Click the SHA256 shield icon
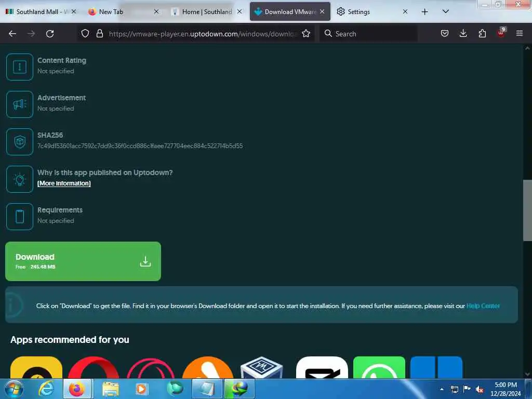The height and width of the screenshot is (399, 532). click(20, 141)
